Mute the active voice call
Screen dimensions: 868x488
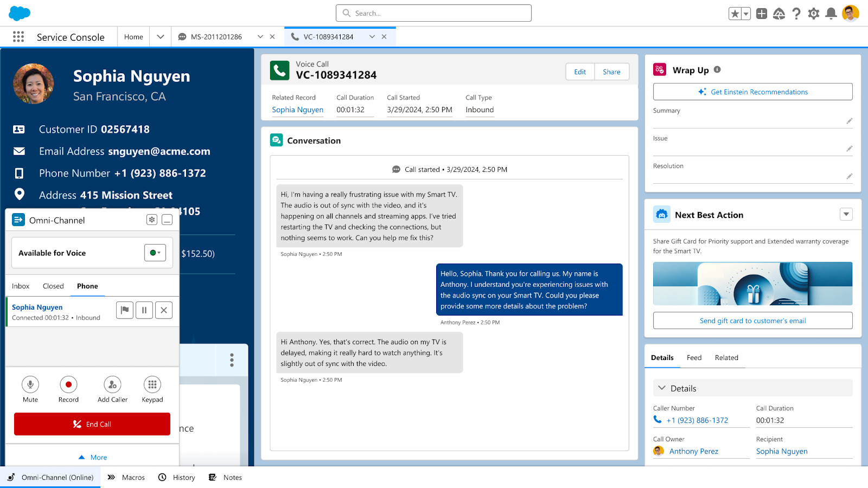click(30, 386)
